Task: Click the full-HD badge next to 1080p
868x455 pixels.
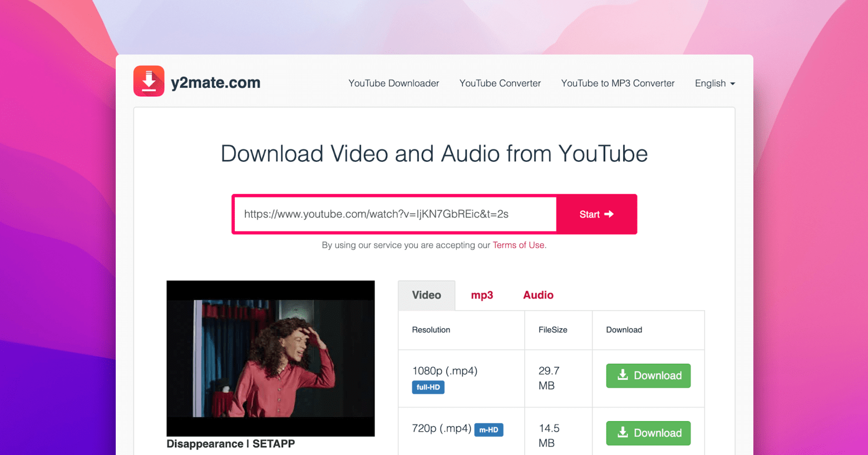Action: click(x=428, y=387)
